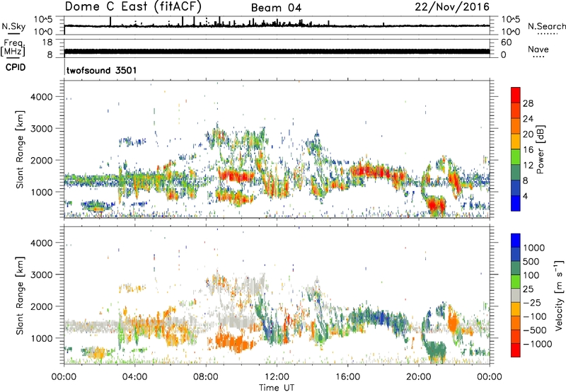Click the twofsound 3501 program label
The image size is (566, 392).
[102, 70]
